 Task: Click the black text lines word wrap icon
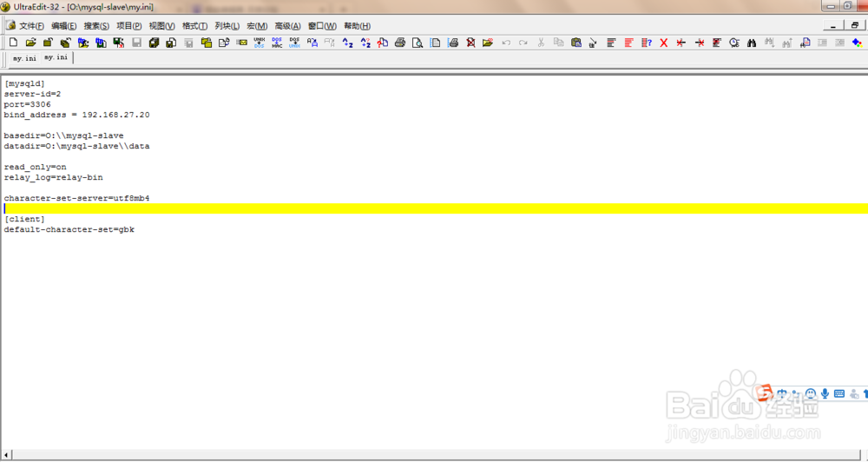click(x=611, y=43)
